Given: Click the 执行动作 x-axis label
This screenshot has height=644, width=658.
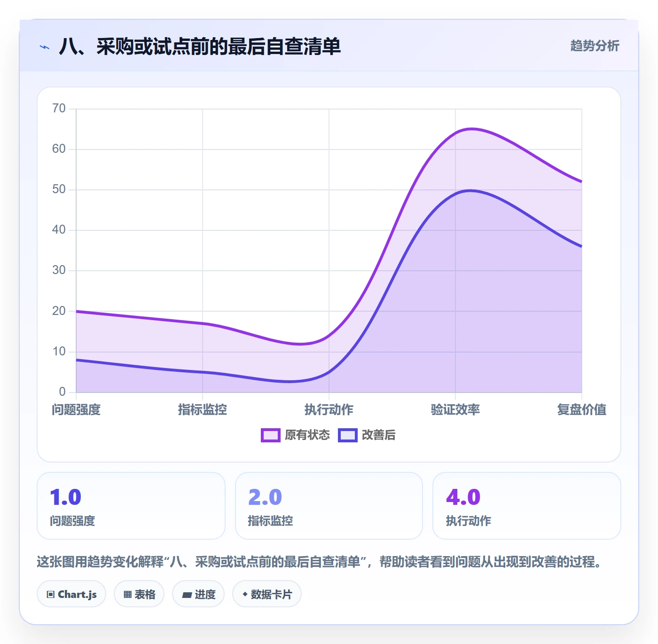Looking at the screenshot, I should tap(329, 410).
